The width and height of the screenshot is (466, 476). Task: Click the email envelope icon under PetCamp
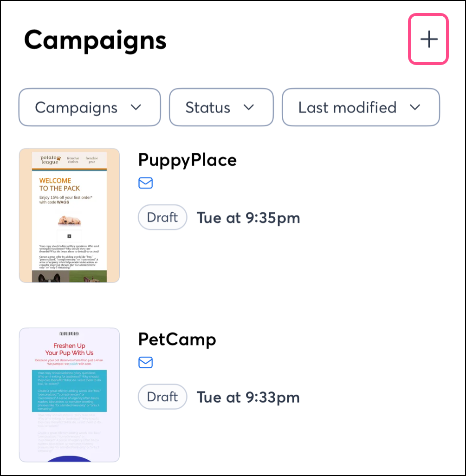(146, 363)
